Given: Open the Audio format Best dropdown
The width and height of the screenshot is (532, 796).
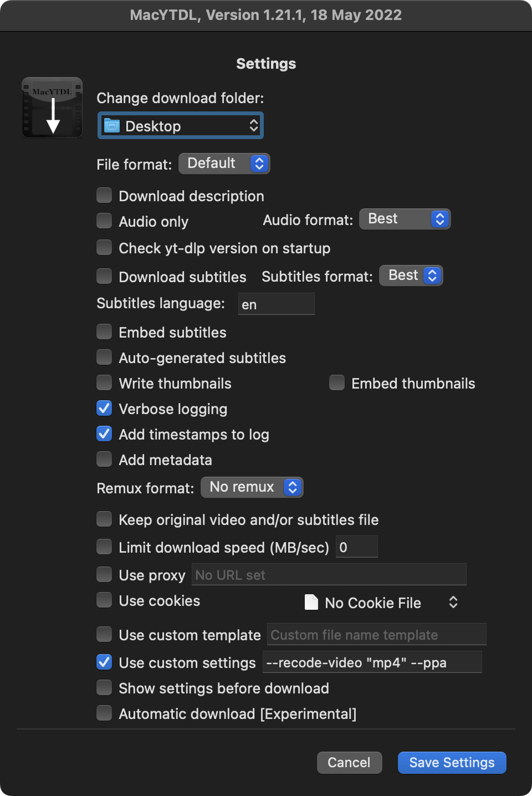Looking at the screenshot, I should click(405, 219).
